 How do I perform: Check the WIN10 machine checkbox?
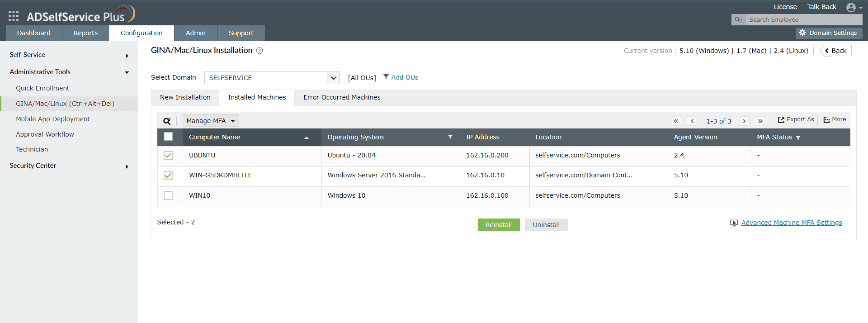click(x=168, y=195)
